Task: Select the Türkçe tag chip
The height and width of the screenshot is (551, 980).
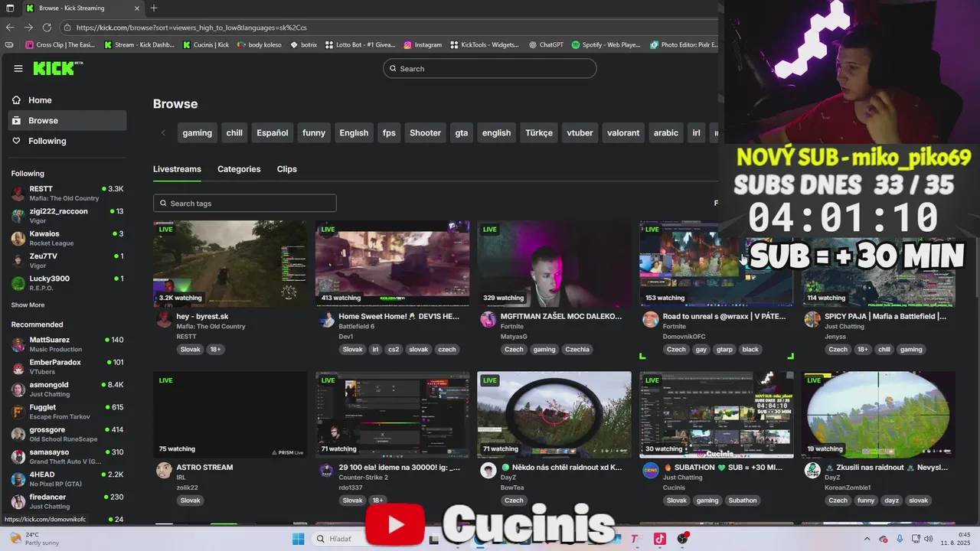Action: 539,132
